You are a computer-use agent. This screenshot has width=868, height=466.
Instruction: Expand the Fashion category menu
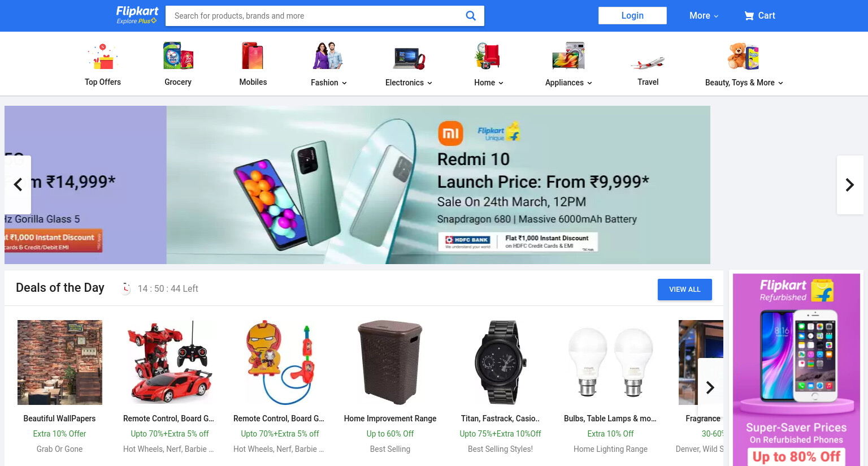click(329, 83)
